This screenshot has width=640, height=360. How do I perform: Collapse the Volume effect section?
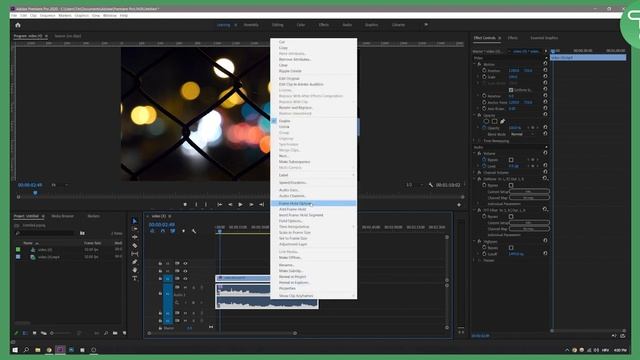pos(474,153)
